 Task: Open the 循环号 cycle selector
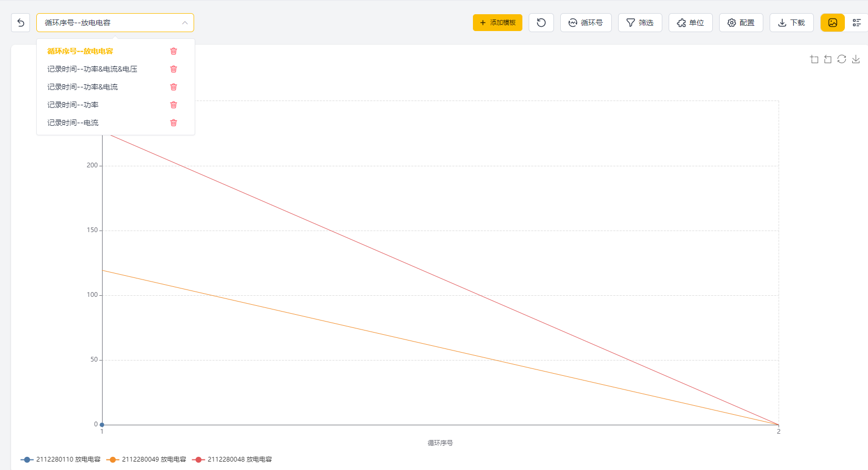[586, 23]
